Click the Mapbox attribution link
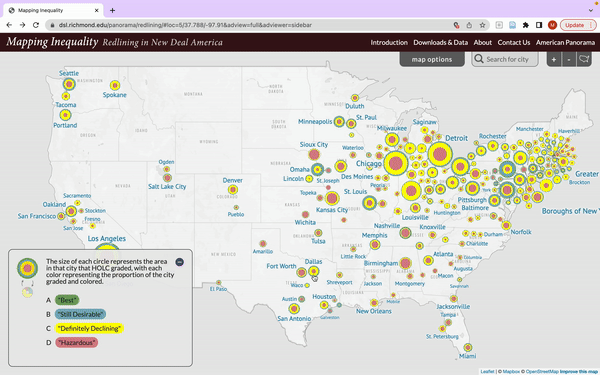The height and width of the screenshot is (375, 600). 511,372
